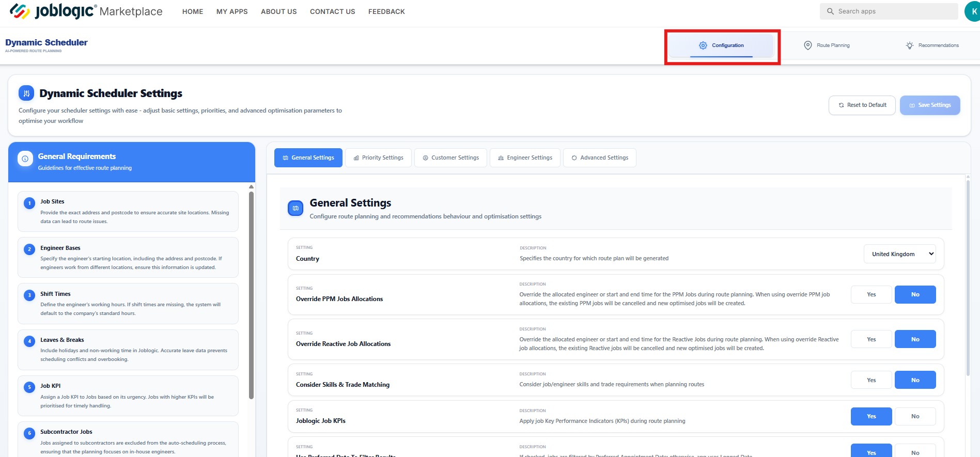
Task: Click the Joblogic Job KPIs setting label
Action: point(321,421)
